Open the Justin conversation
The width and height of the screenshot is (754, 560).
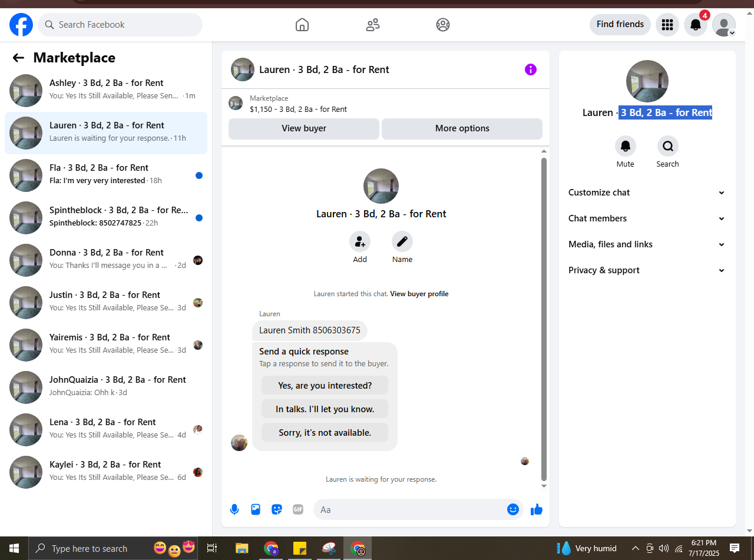coord(106,303)
